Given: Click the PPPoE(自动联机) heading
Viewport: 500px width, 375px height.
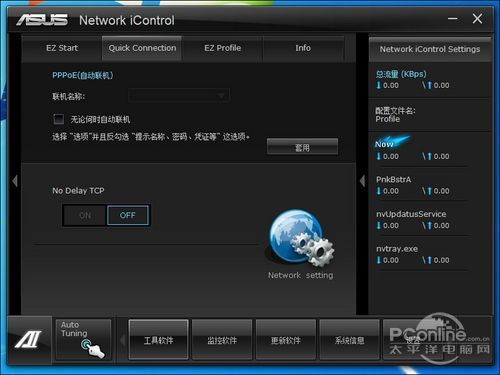Looking at the screenshot, I should [83, 75].
